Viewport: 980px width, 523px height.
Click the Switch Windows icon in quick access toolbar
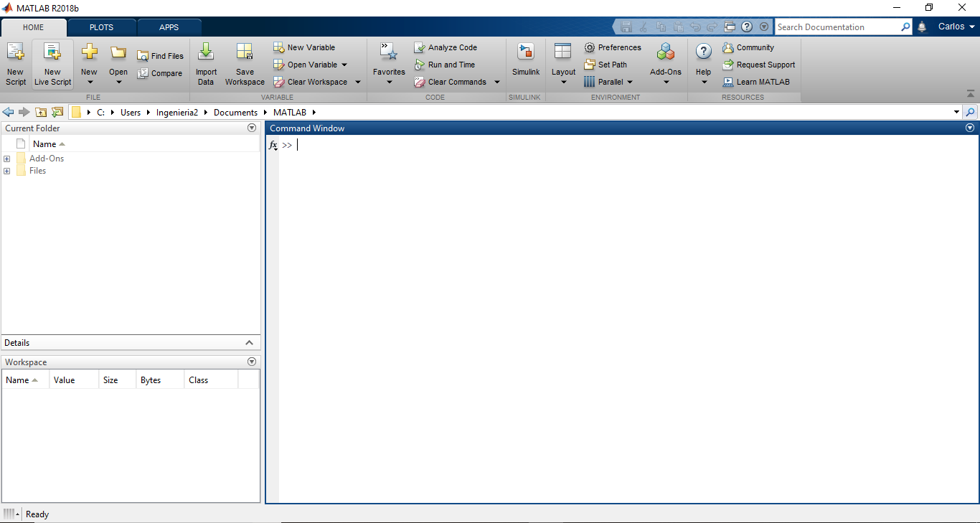(x=730, y=27)
